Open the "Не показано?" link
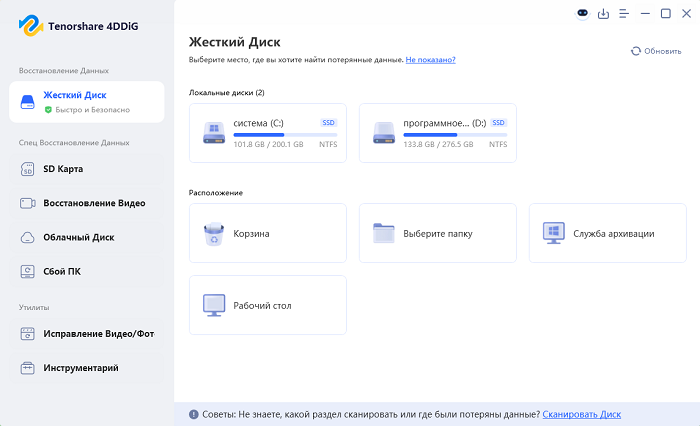The width and height of the screenshot is (700, 426). click(430, 60)
